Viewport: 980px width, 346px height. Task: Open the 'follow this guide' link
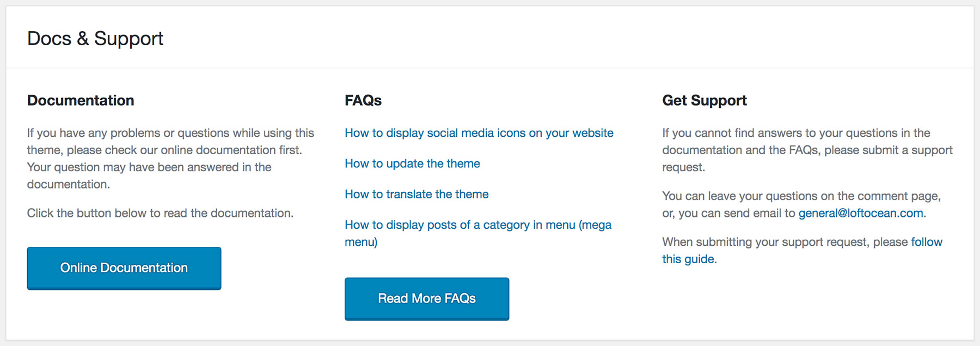(x=688, y=259)
